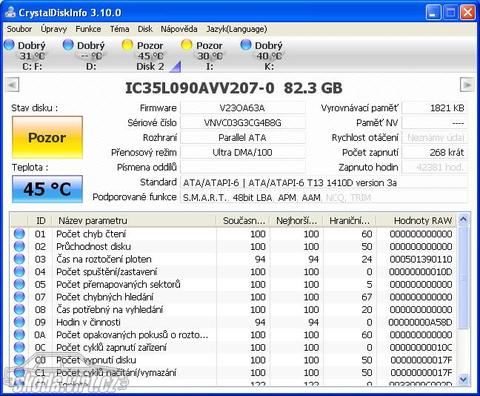Image resolution: width=480 pixels, height=396 pixels.
Task: Click RAW value 00501390110
Action: [421, 259]
